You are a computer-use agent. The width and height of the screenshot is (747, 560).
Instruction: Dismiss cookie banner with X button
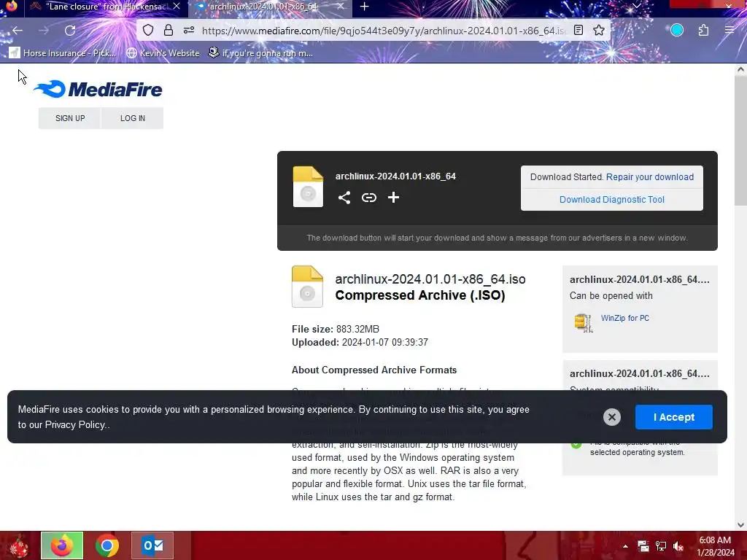point(612,417)
